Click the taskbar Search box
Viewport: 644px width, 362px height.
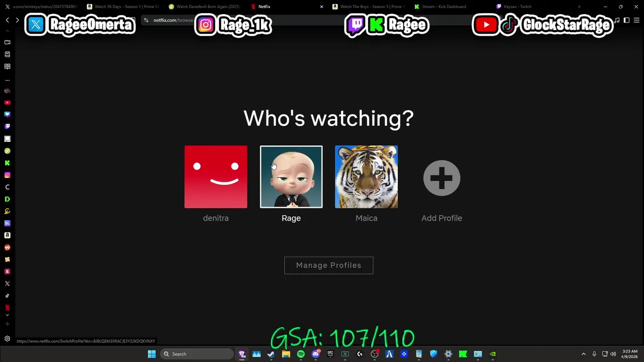(x=197, y=354)
